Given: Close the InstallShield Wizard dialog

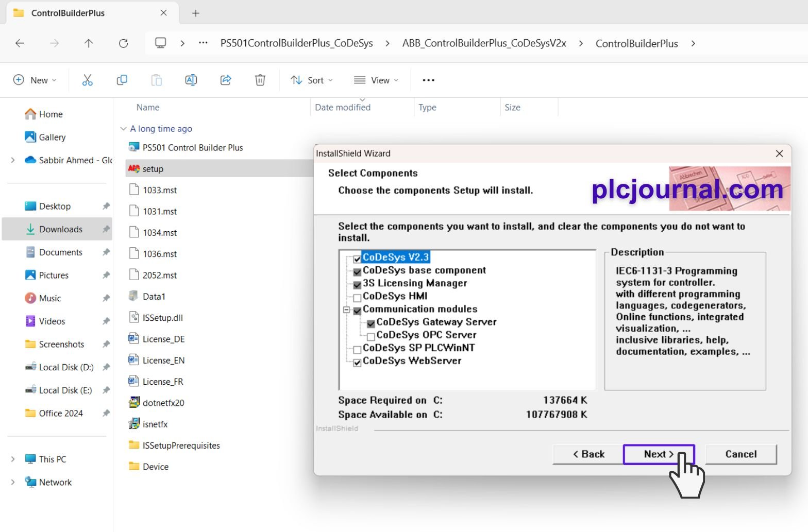Looking at the screenshot, I should click(x=779, y=153).
